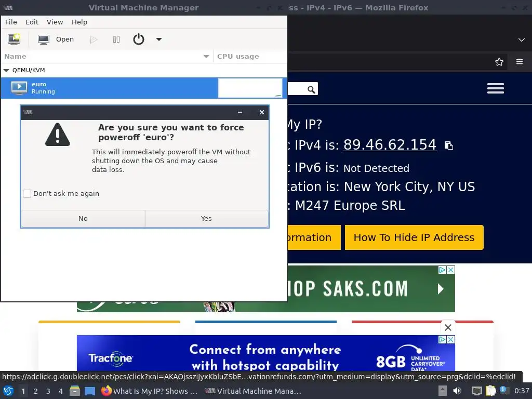Click the website search magnifier icon
Image resolution: width=532 pixels, height=399 pixels.
311,89
